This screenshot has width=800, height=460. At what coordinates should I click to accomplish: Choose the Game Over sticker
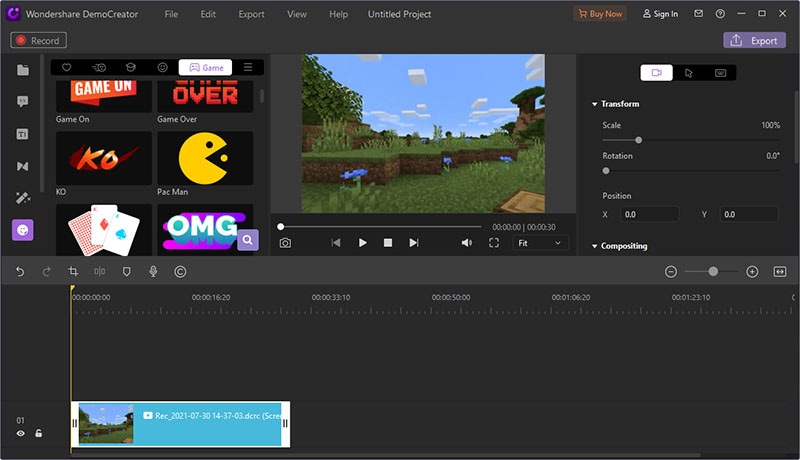click(x=205, y=96)
